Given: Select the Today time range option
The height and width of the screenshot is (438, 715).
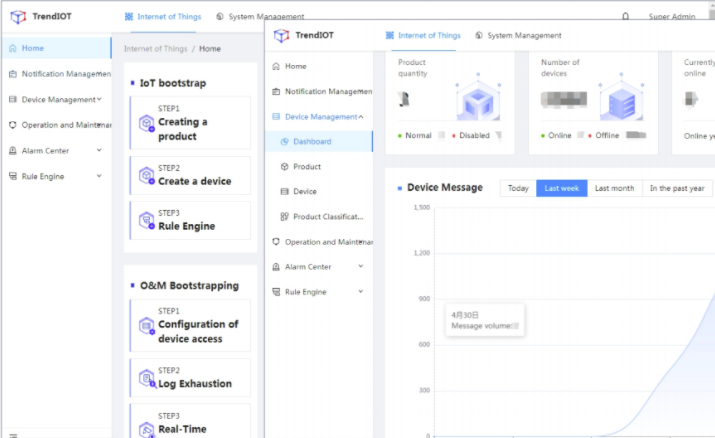Looking at the screenshot, I should coord(518,188).
